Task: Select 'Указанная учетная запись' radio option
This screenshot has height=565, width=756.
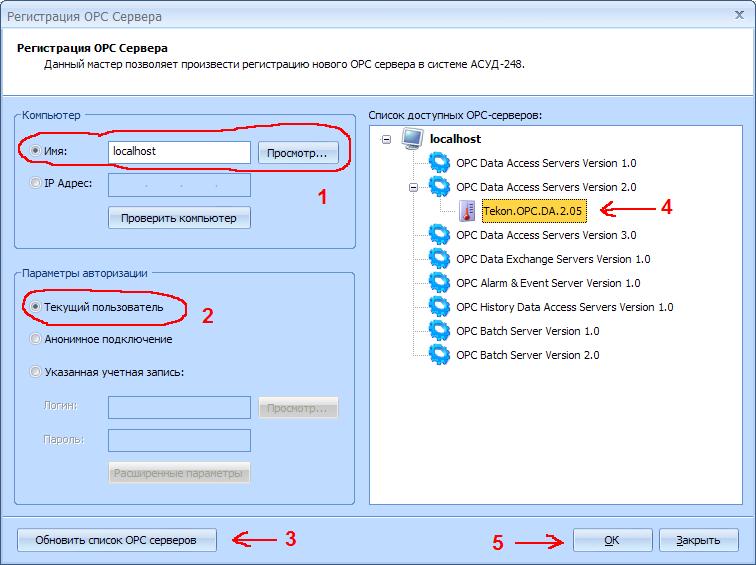Action: (37, 372)
